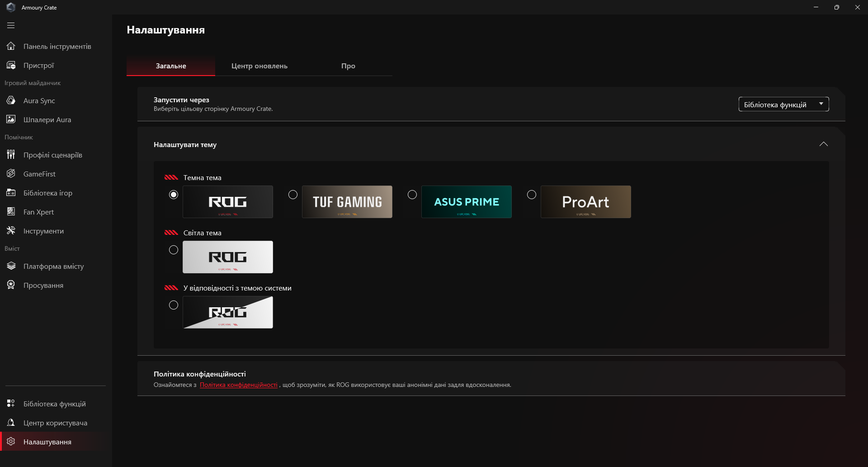Minimize the Armoury Crate window
Viewport: 868px width, 467px height.
point(816,7)
